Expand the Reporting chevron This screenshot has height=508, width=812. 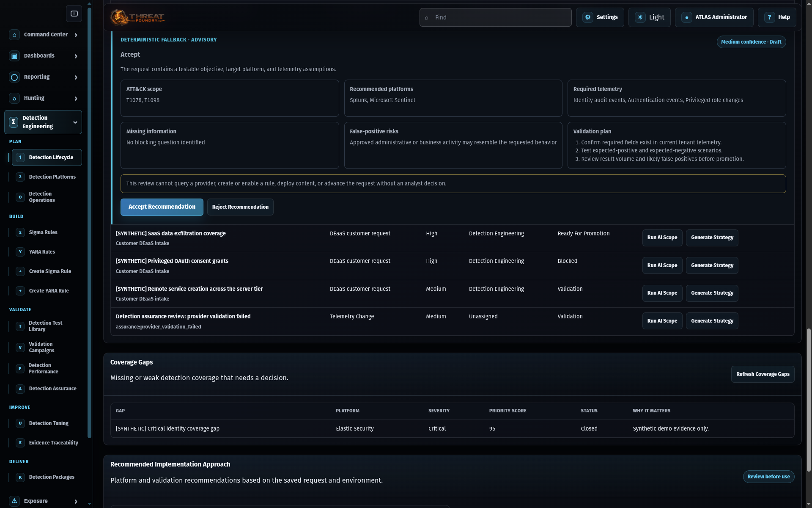[x=76, y=77]
